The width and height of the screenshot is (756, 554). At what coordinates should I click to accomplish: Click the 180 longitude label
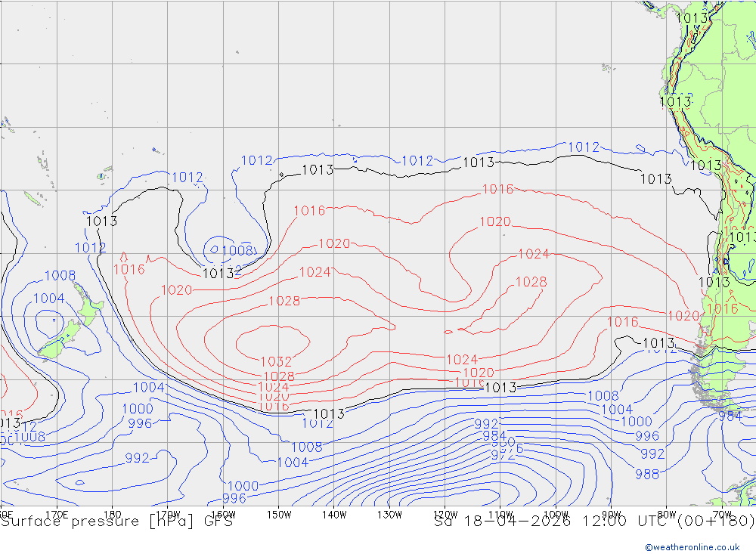pyautogui.click(x=112, y=514)
